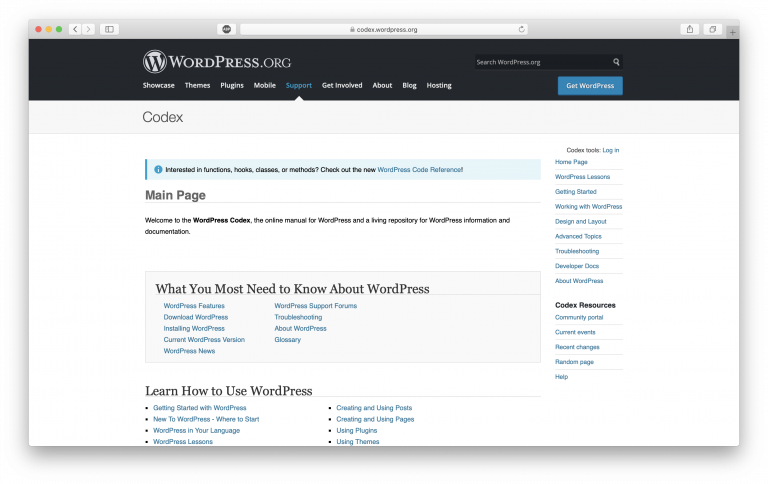The height and width of the screenshot is (484, 768).
Task: Open Download WordPress link
Action: pyautogui.click(x=196, y=317)
